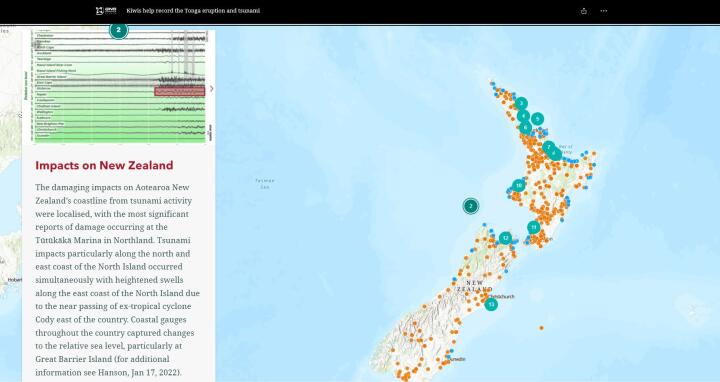
Task: Select map marker number 5
Action: pyautogui.click(x=537, y=119)
